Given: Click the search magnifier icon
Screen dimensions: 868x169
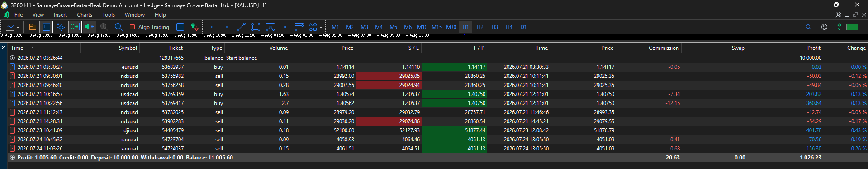Looking at the screenshot, I should click(x=808, y=27).
